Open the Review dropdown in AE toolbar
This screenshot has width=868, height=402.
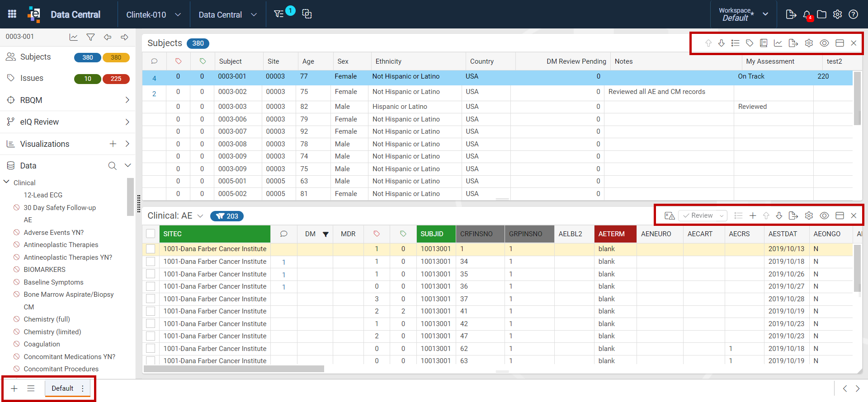[703, 215]
